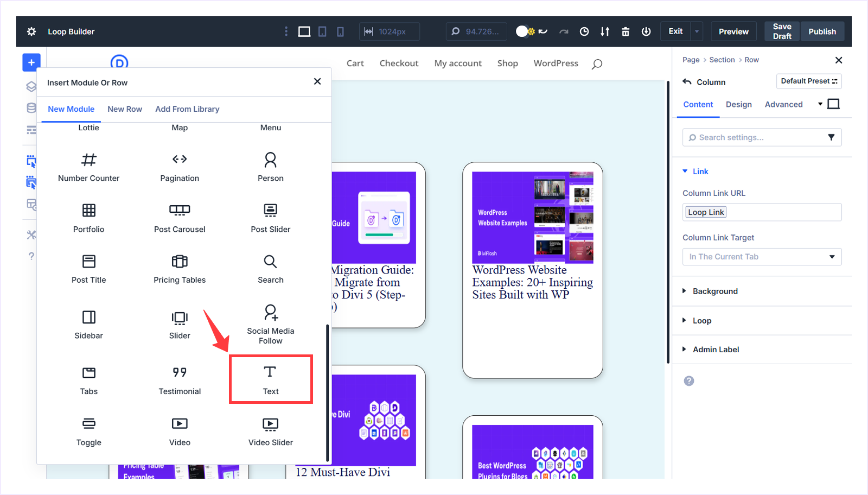Open the Design tab in Column settings
868x495 pixels.
(738, 104)
